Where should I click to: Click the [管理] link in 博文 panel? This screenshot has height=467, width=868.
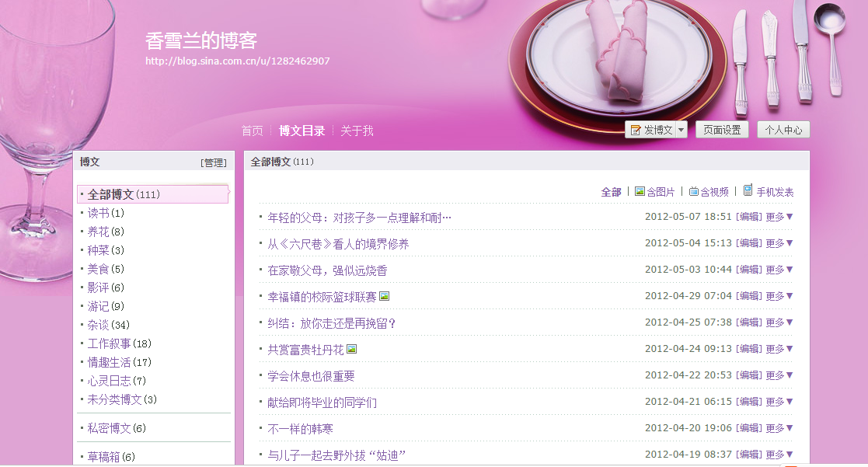coord(214,162)
